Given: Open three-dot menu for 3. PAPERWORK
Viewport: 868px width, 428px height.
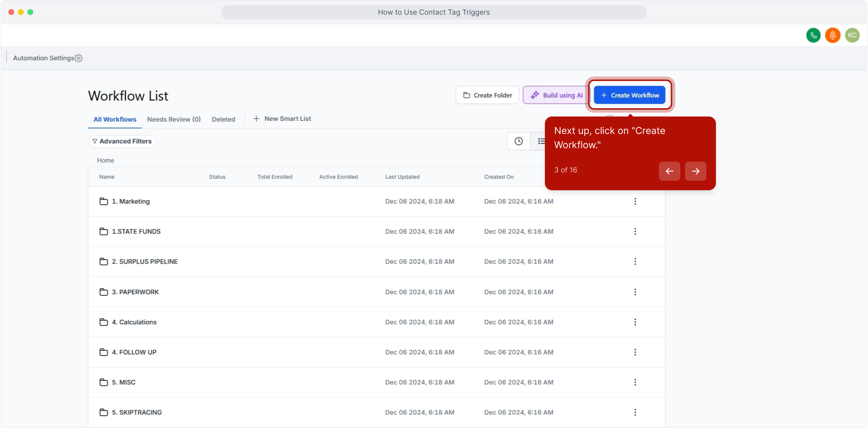Looking at the screenshot, I should pyautogui.click(x=635, y=292).
